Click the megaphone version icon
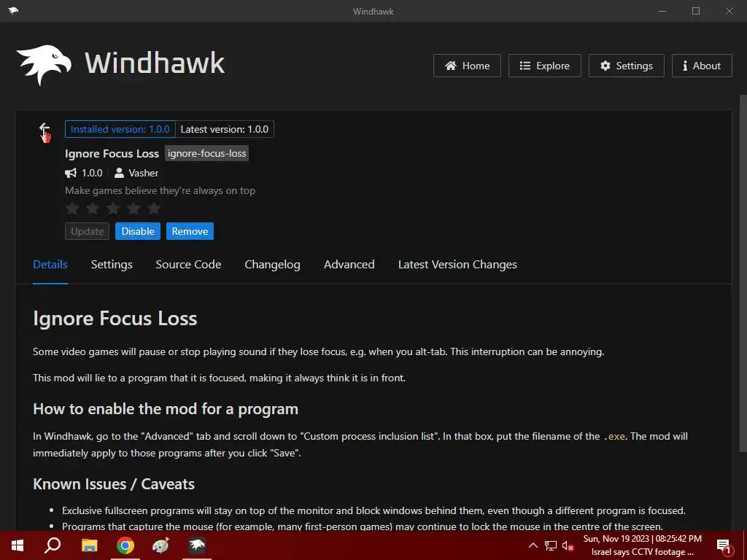Image resolution: width=747 pixels, height=560 pixels. click(71, 173)
